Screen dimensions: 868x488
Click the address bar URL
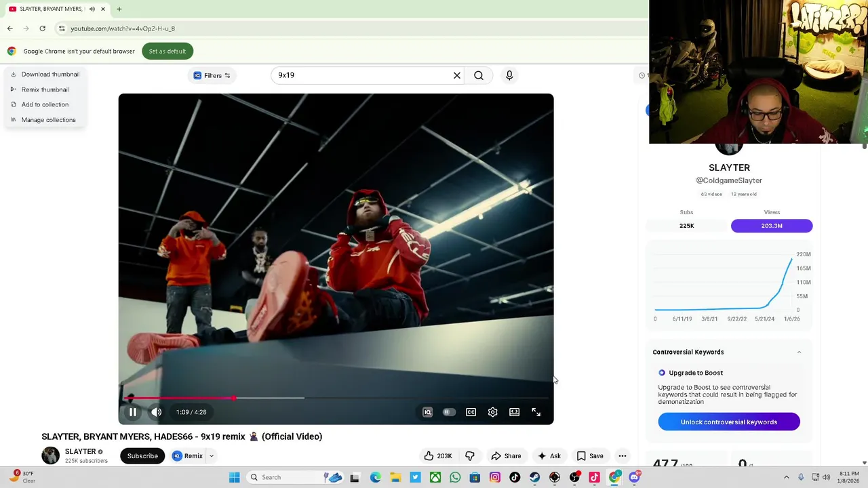pyautogui.click(x=123, y=28)
